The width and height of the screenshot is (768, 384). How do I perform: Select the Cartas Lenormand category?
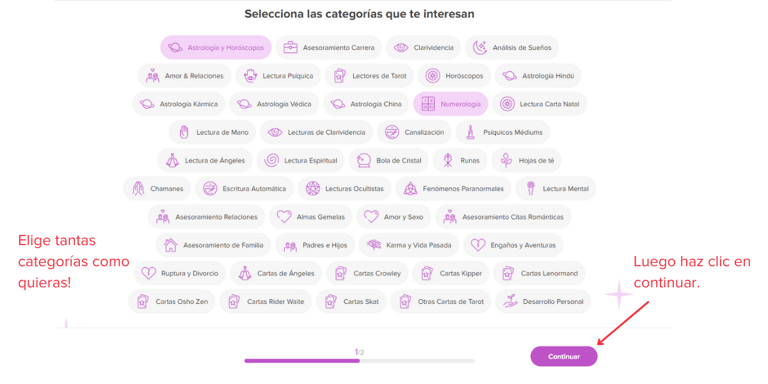tap(539, 273)
